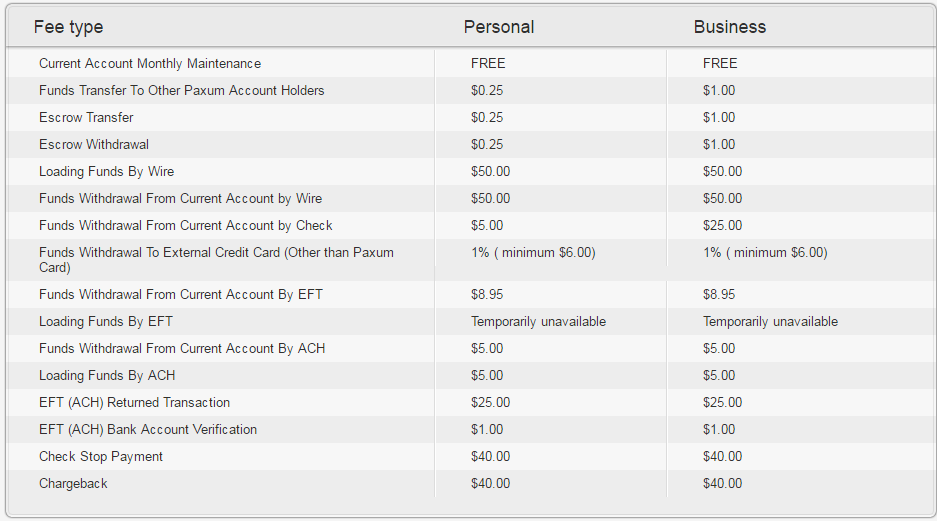This screenshot has height=521, width=937.
Task: Click the Personal column header
Action: [498, 27]
